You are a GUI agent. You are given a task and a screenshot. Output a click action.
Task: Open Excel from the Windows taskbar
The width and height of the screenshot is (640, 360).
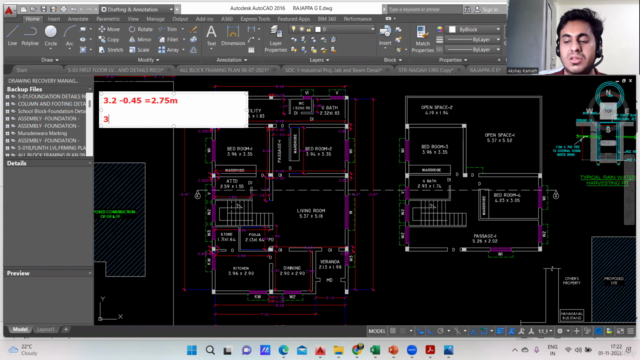375,350
